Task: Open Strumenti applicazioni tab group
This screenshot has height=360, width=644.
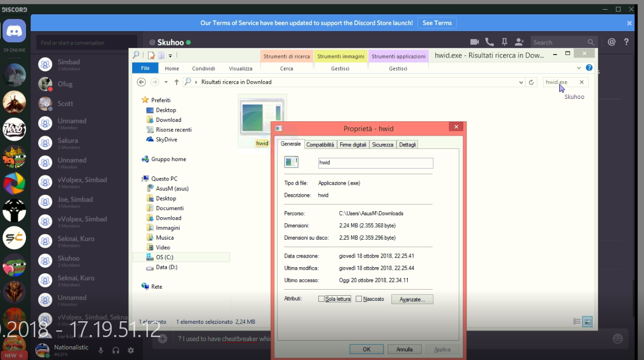Action: pyautogui.click(x=398, y=56)
